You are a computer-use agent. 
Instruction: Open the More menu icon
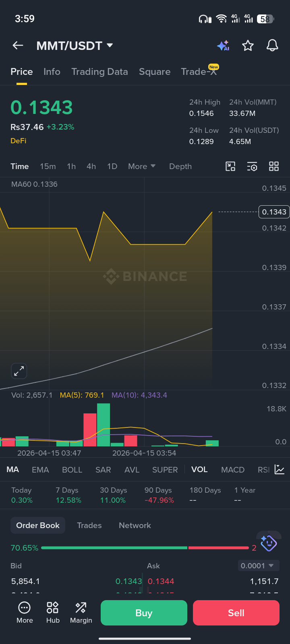[25, 613]
